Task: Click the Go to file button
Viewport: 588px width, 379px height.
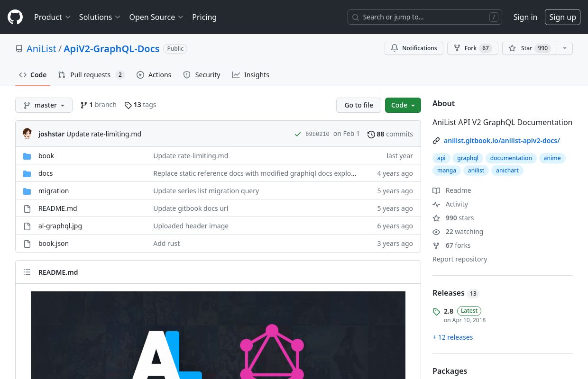Action: 358,105
